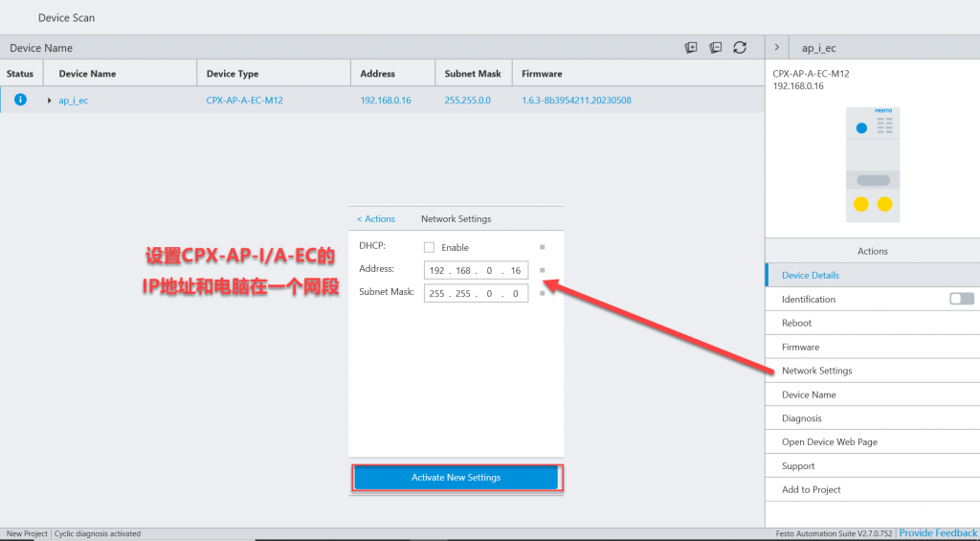Click the Festo device module image
The width and height of the screenshot is (980, 541).
click(x=873, y=165)
